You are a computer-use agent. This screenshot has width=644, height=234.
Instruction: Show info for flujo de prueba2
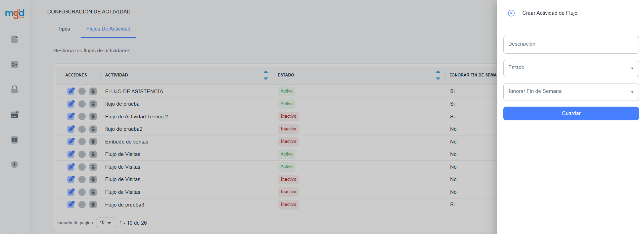click(x=82, y=129)
